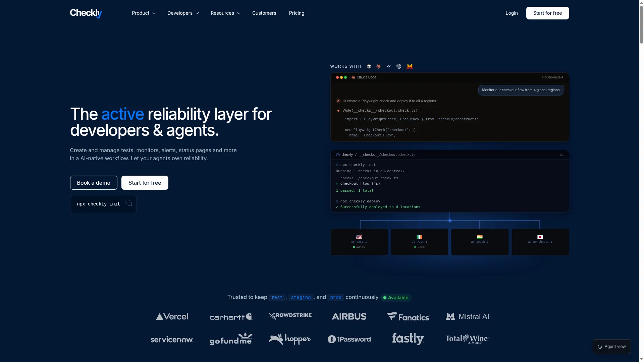Open the Customers page
The image size is (644, 362).
(264, 13)
